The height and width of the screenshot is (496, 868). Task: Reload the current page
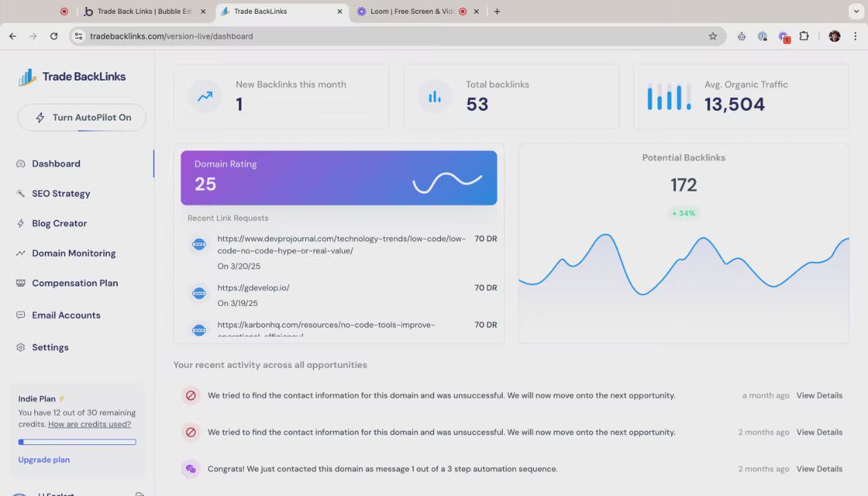[54, 36]
